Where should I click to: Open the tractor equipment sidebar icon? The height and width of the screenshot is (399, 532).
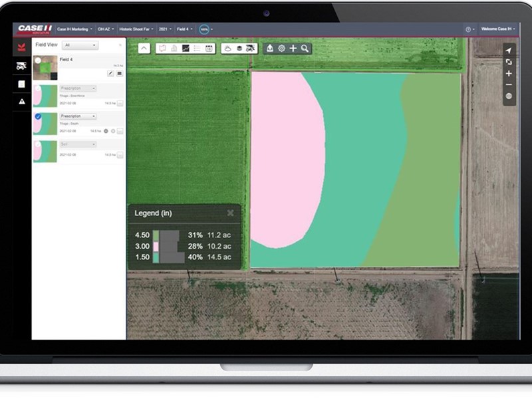click(21, 66)
